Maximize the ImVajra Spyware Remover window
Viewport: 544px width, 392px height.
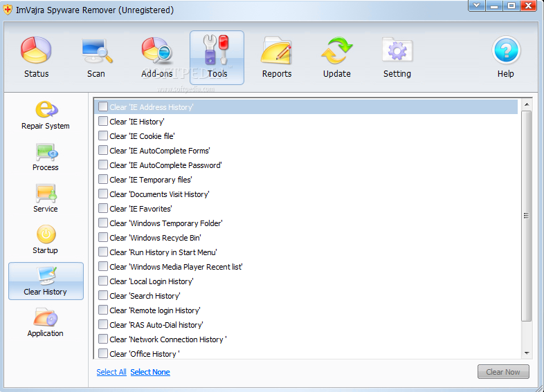pyautogui.click(x=511, y=6)
